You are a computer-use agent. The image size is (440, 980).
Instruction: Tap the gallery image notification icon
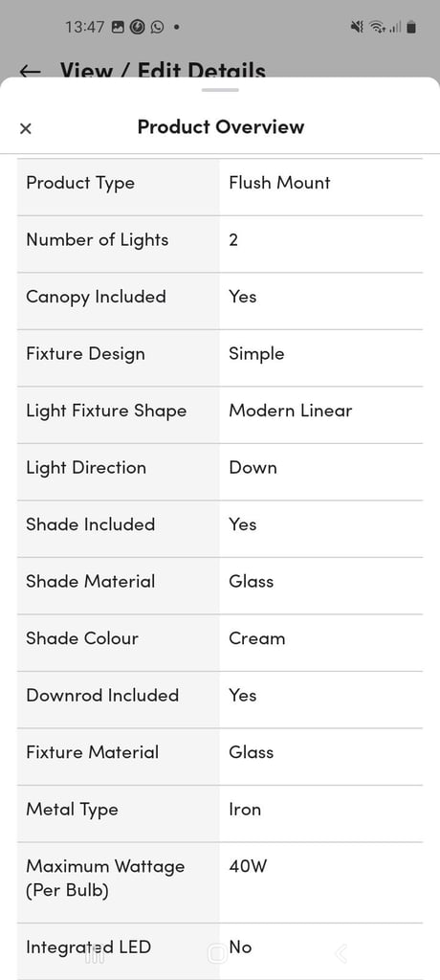[118, 27]
